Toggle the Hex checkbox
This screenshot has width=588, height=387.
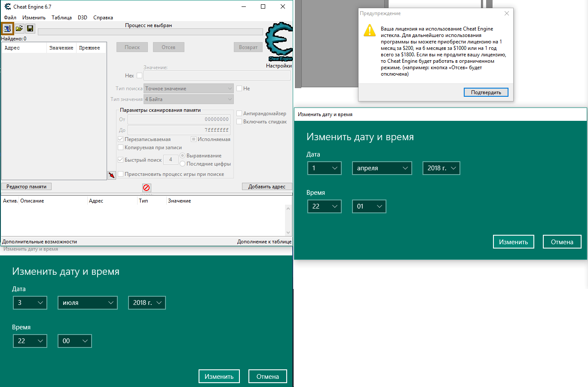click(x=139, y=76)
